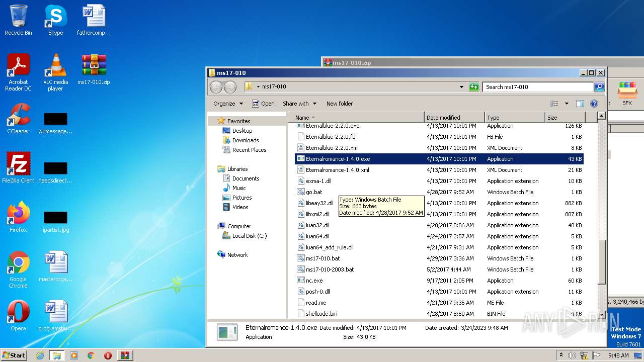Show hidden system tray icons

[x=561, y=355]
